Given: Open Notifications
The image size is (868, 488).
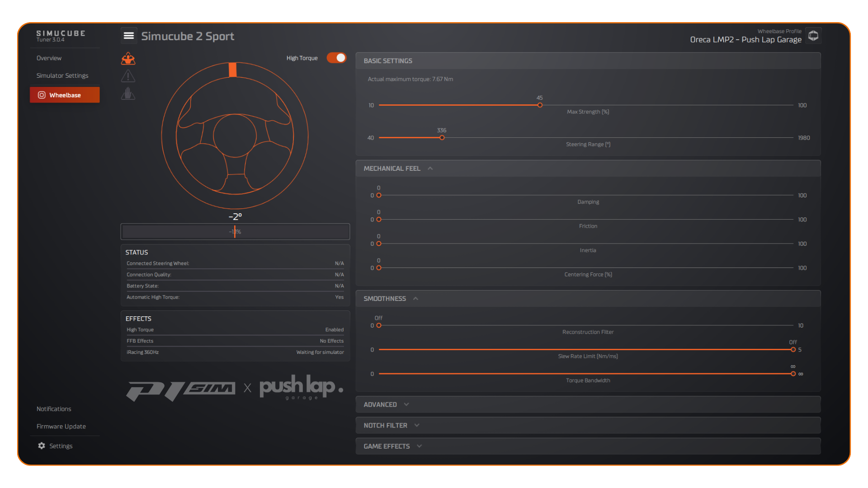Looking at the screenshot, I should coord(54,408).
